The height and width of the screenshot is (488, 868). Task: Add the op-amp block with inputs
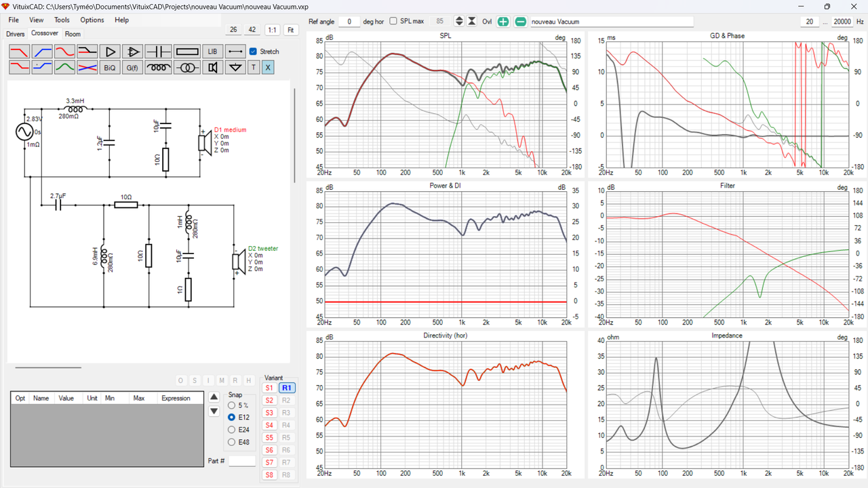(133, 52)
